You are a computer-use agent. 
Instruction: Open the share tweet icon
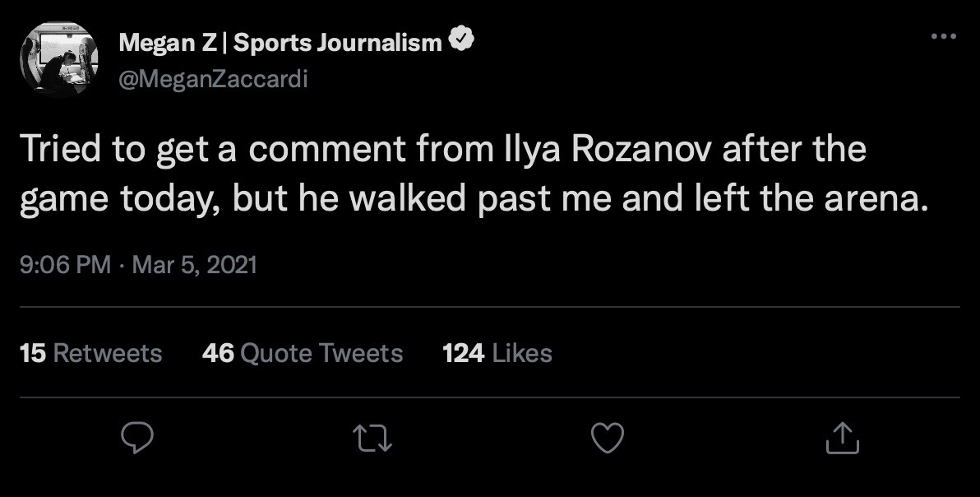pos(842,438)
